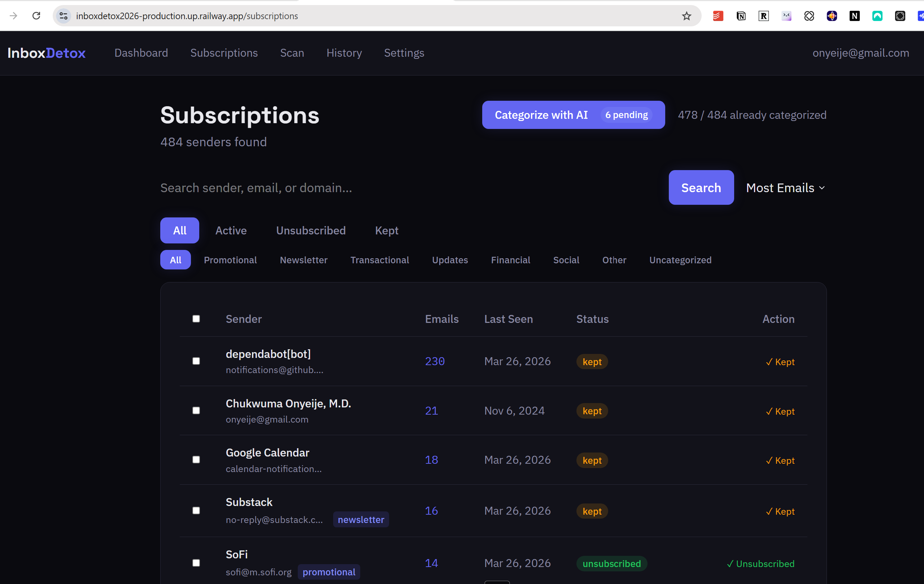
Task: Switch to the Unsubscribed status filter
Action: [310, 230]
